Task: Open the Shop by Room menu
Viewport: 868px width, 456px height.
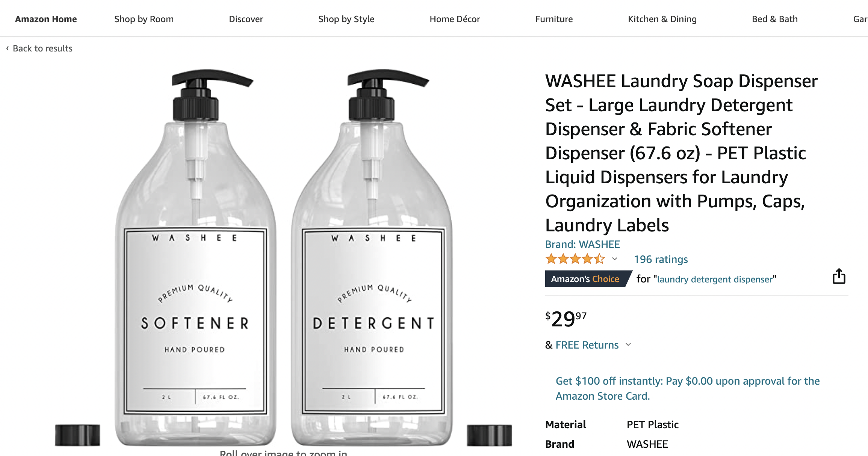Action: coord(144,19)
